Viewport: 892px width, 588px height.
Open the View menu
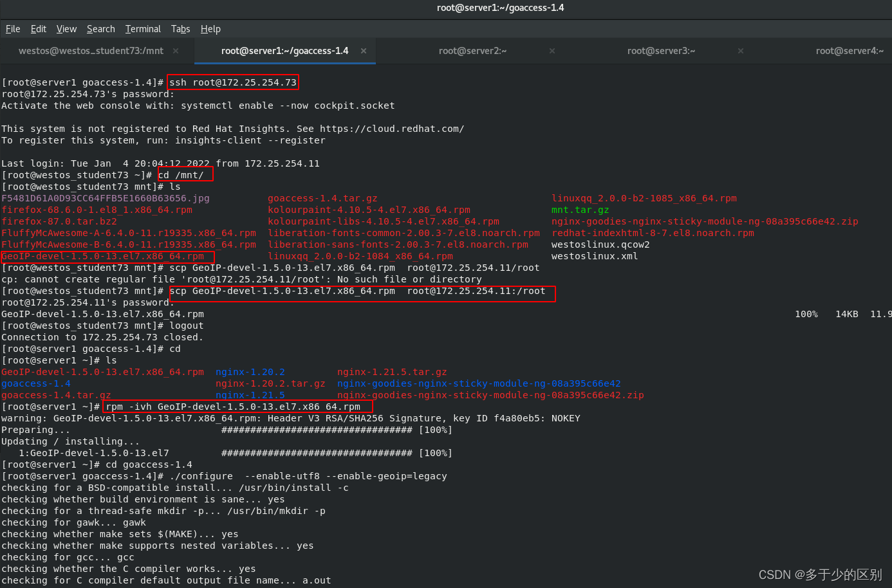(x=66, y=29)
